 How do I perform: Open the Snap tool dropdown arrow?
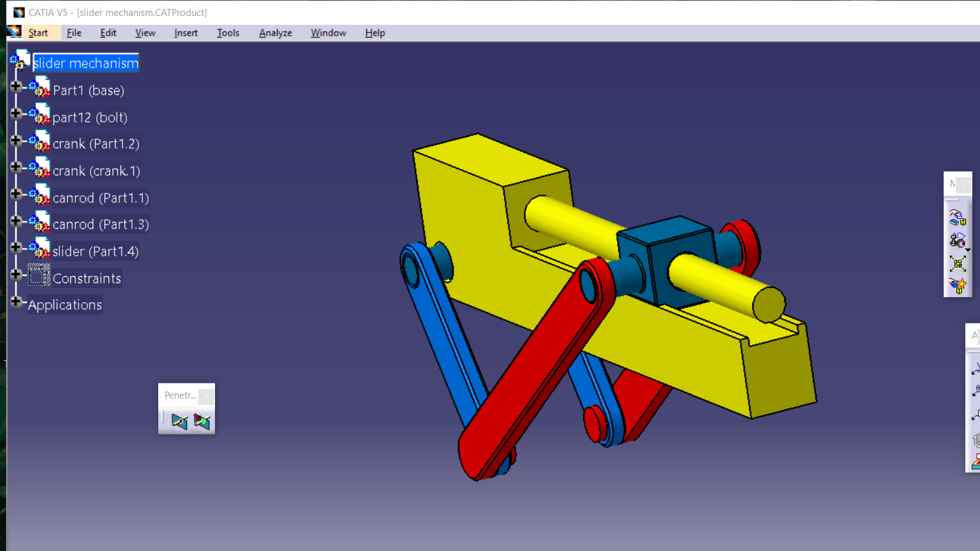click(x=968, y=249)
